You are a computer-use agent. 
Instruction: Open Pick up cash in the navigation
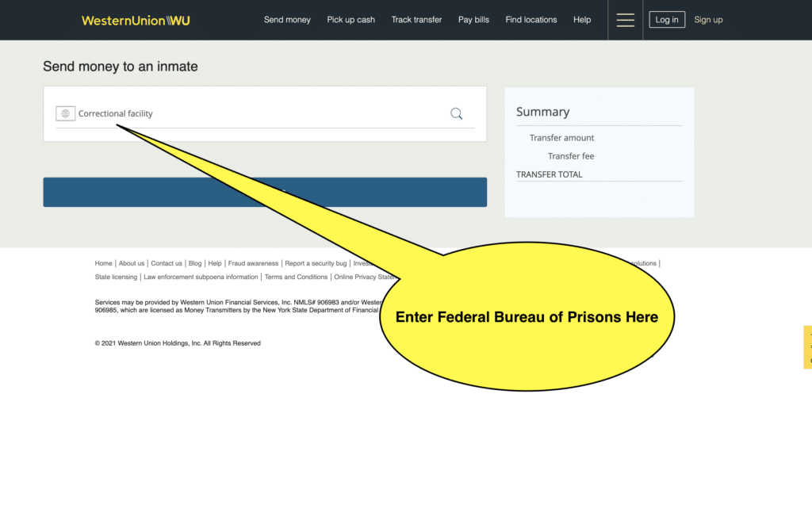click(x=350, y=20)
